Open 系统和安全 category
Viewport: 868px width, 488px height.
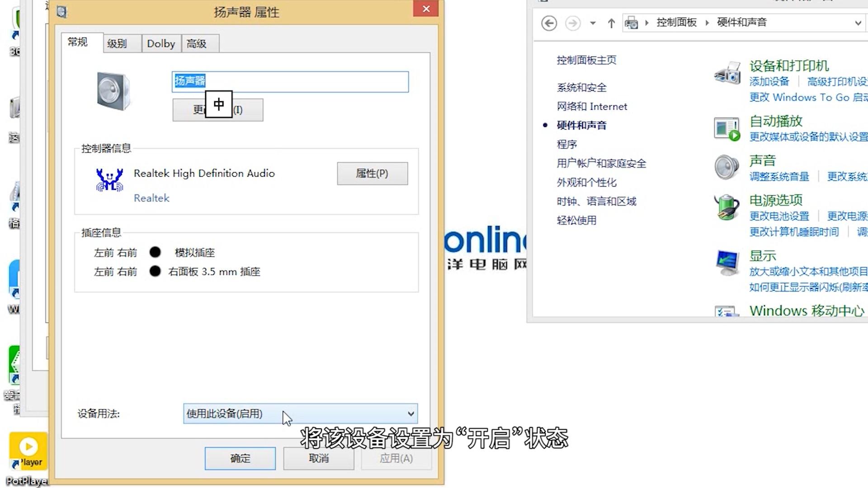(x=581, y=87)
